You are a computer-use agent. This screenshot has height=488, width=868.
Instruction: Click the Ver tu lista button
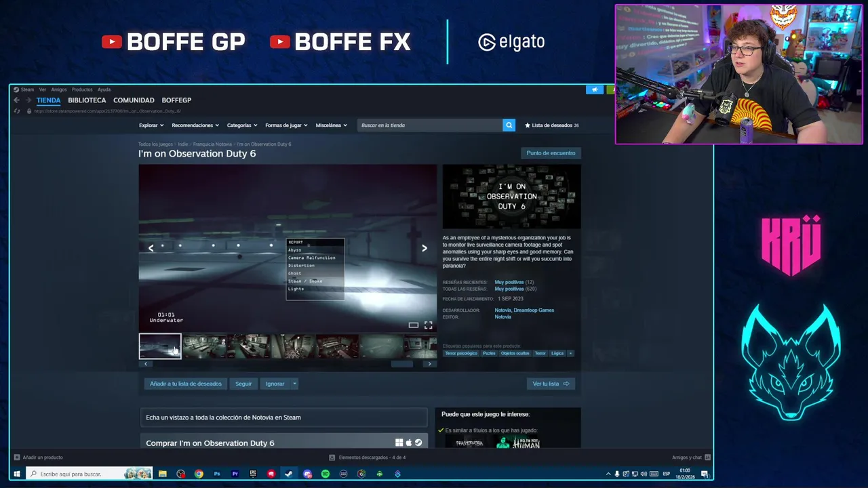coord(551,384)
